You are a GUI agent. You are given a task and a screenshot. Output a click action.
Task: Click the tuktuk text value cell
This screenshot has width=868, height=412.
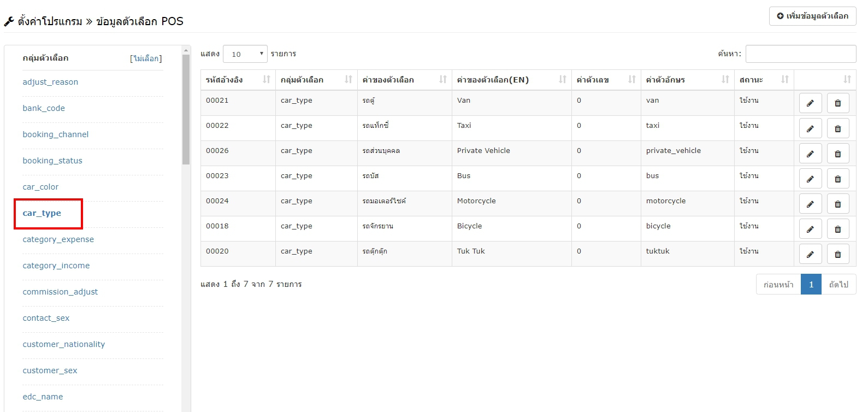[x=688, y=254]
